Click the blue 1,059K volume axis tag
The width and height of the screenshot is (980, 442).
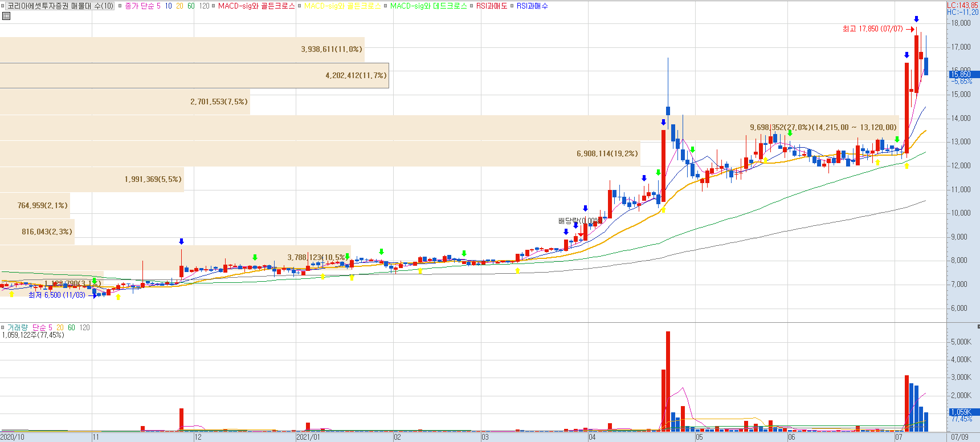pyautogui.click(x=963, y=412)
